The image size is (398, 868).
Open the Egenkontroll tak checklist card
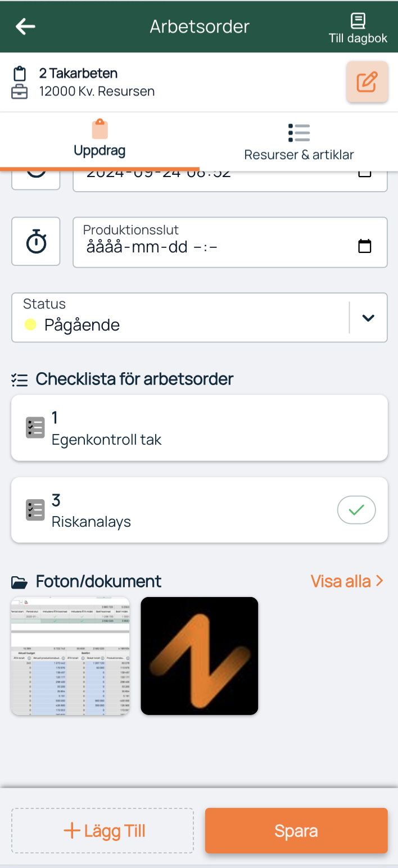[x=200, y=428]
